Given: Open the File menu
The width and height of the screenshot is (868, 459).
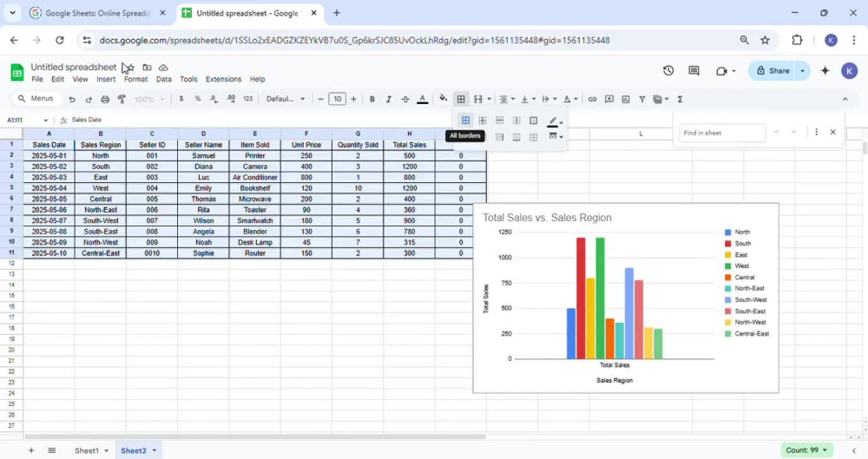Looking at the screenshot, I should point(37,79).
